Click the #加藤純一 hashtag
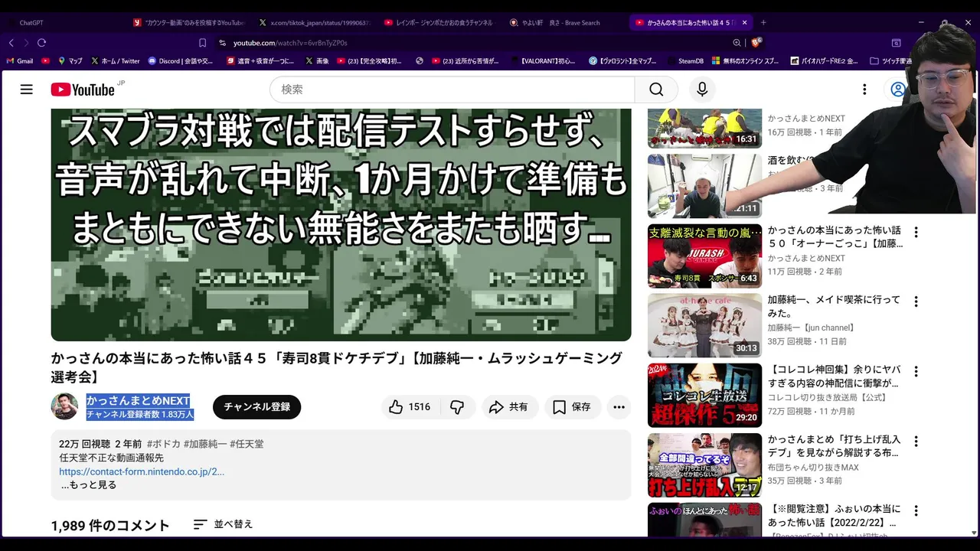Viewport: 980px width, 551px height. [x=205, y=444]
